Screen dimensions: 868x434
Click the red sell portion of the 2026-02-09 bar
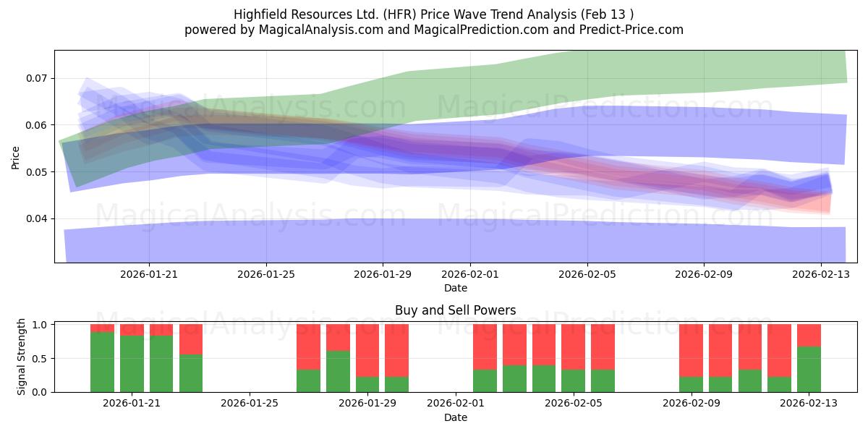coord(692,351)
